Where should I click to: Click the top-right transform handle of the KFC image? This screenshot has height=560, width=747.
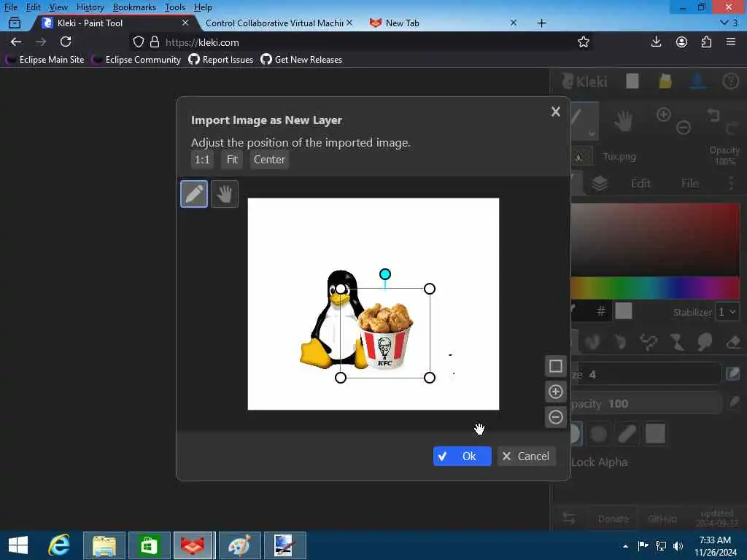point(429,289)
